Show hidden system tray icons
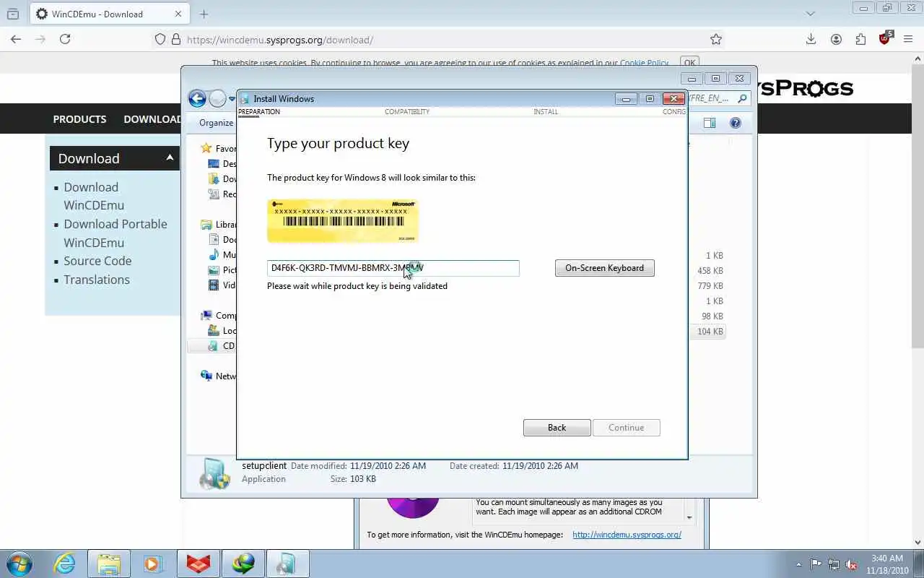The image size is (924, 578). point(798,564)
